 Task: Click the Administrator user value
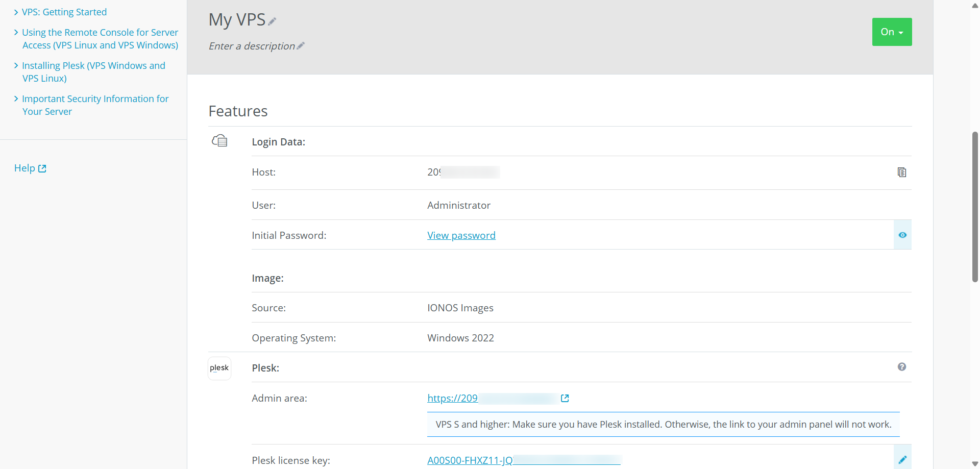(459, 205)
